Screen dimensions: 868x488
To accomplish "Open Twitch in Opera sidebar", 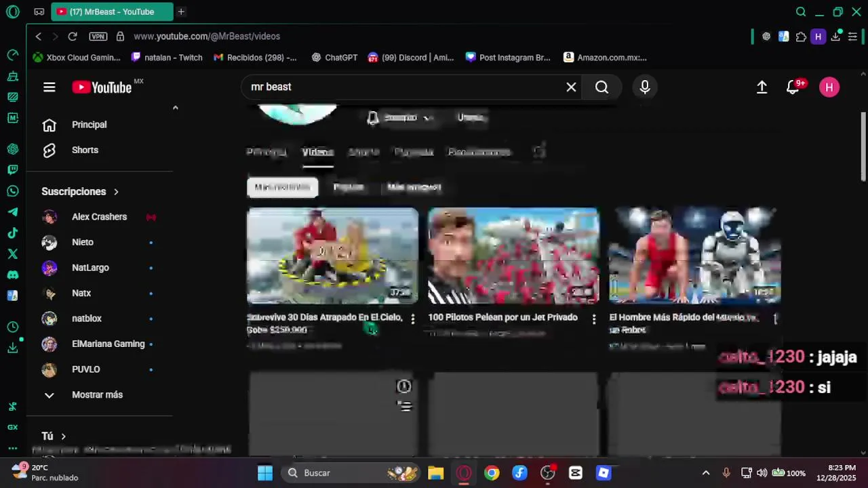I will [12, 169].
